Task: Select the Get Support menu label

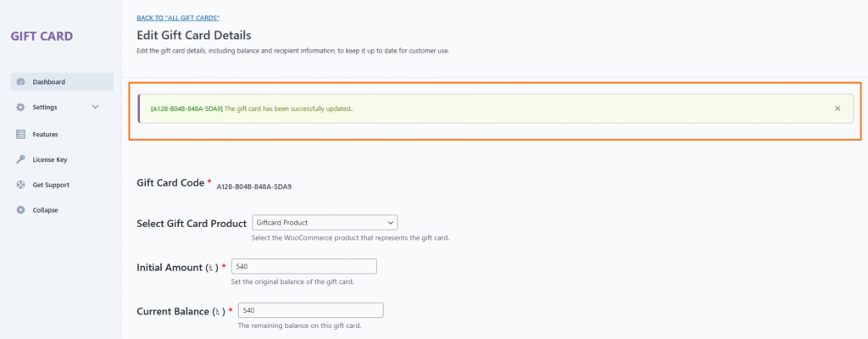Action: (x=51, y=185)
